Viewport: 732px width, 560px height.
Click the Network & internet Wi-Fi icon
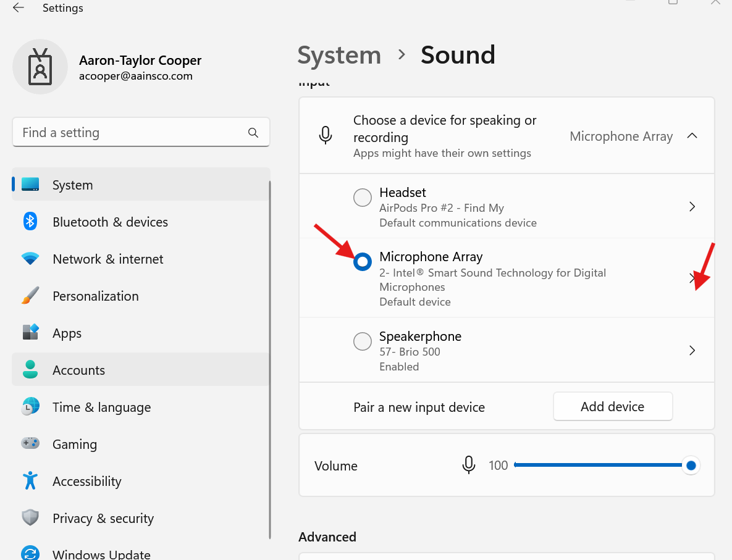[30, 259]
